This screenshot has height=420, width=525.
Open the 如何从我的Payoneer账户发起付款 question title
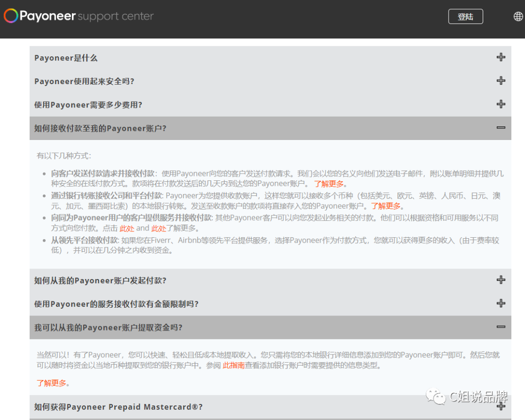point(101,280)
